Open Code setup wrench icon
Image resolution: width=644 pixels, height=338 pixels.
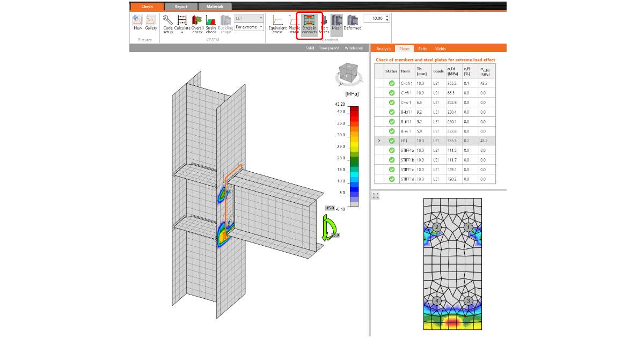pyautogui.click(x=167, y=24)
